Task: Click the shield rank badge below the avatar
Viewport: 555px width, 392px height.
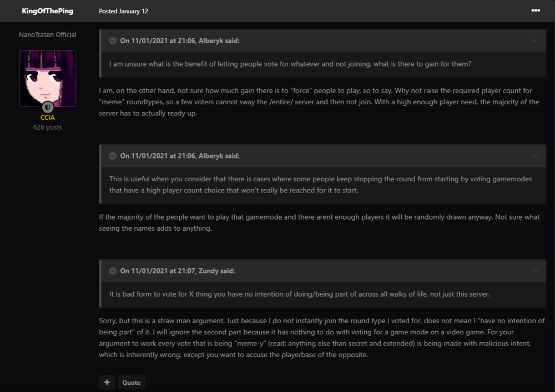Action: [x=48, y=107]
